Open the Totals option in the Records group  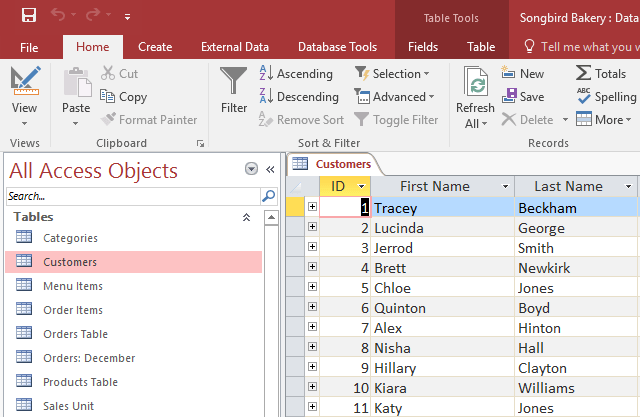[x=601, y=73]
